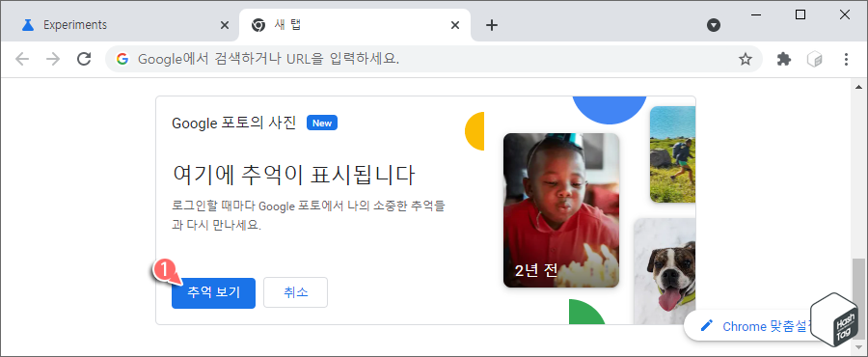Reload the page with refresh icon

(x=84, y=59)
